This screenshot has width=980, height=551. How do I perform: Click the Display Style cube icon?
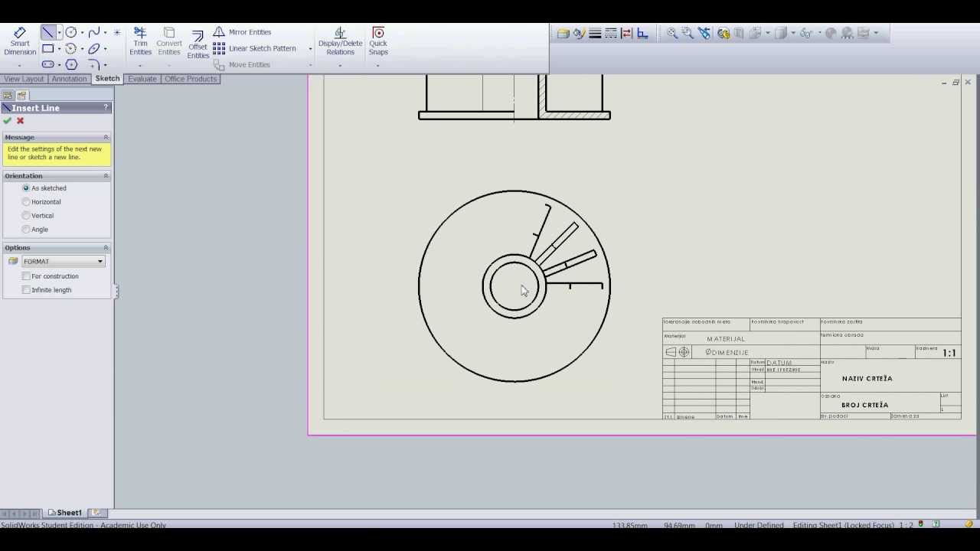tap(780, 33)
